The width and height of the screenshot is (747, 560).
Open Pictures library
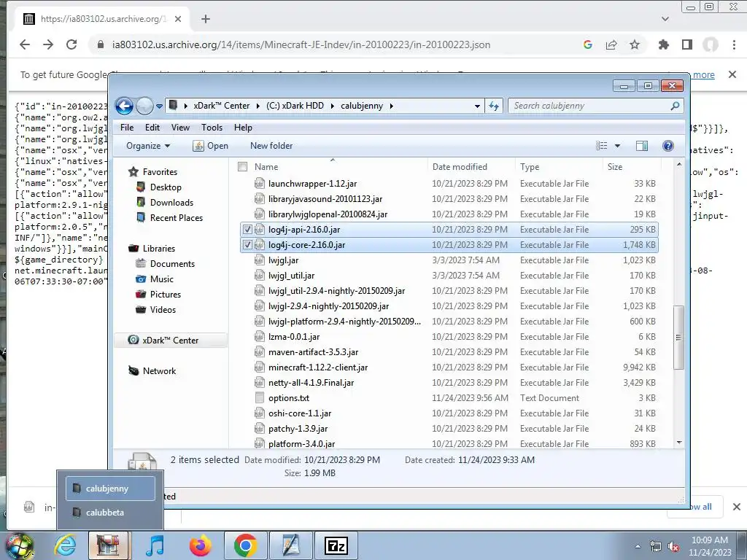coord(166,295)
